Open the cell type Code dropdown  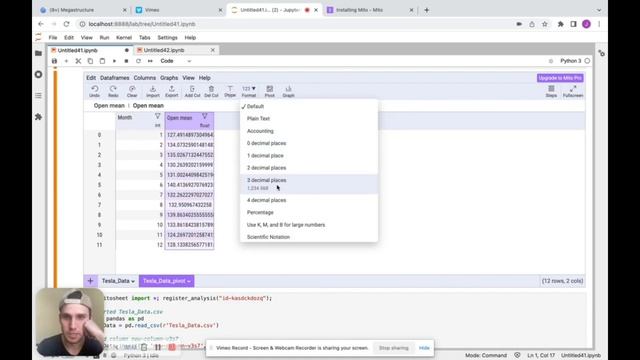[x=176, y=61]
